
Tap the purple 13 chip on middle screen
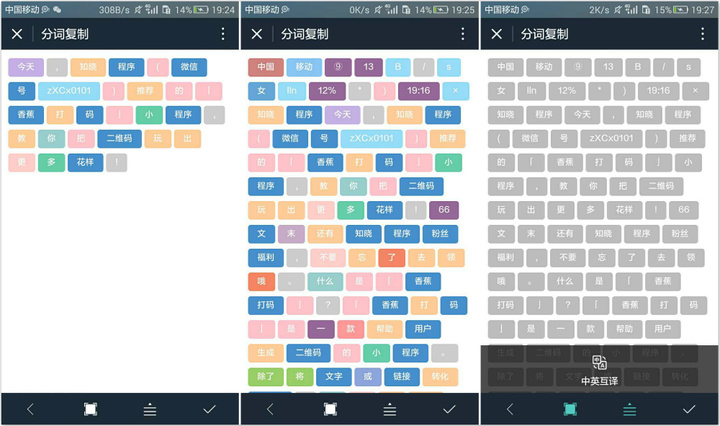point(368,67)
